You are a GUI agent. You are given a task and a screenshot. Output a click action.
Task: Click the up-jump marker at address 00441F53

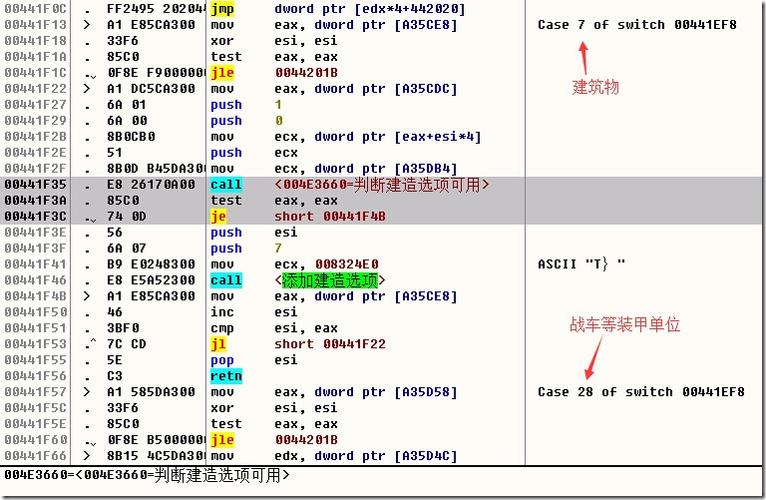point(91,345)
